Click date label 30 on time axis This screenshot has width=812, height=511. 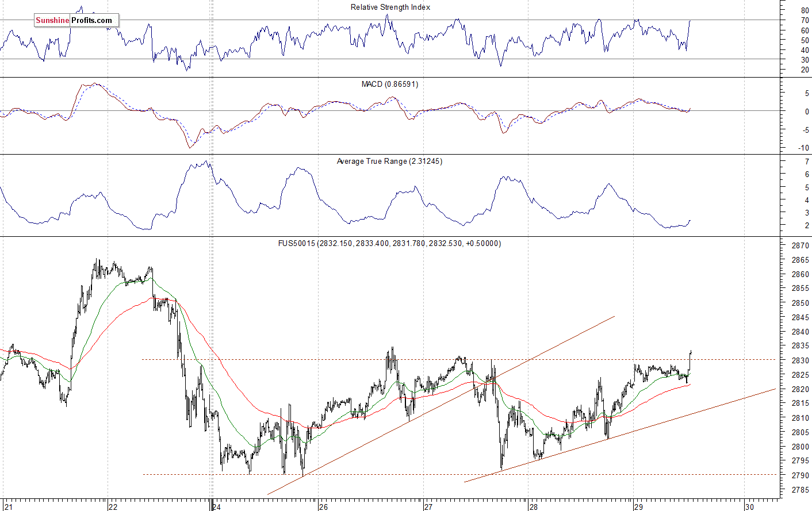[x=749, y=507]
